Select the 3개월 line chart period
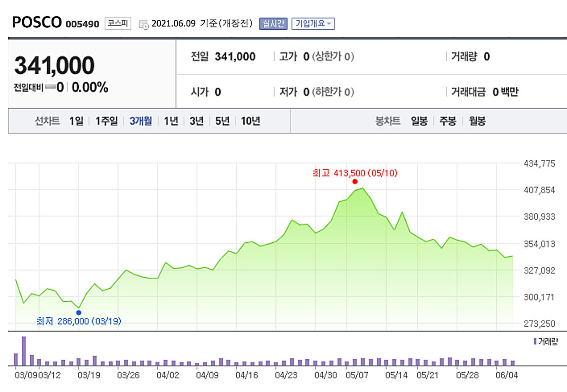Image resolution: width=567 pixels, height=392 pixels. point(140,121)
